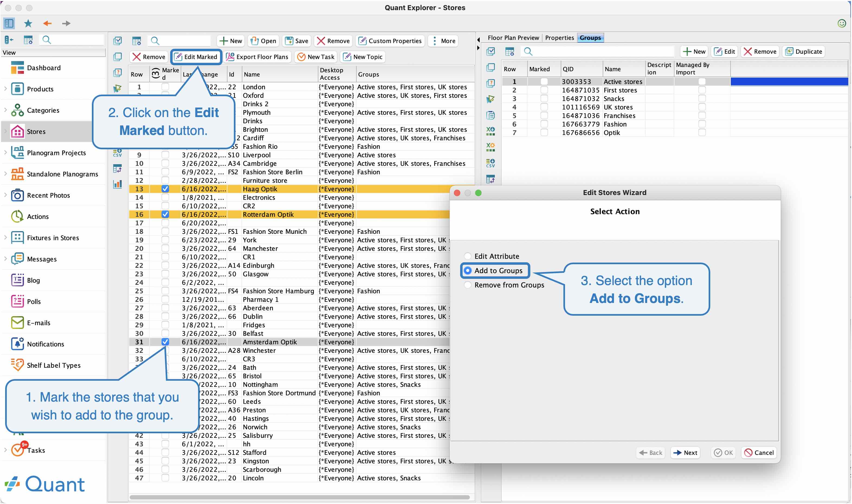Open Shelf Label Types icon
The image size is (852, 504).
tap(17, 365)
